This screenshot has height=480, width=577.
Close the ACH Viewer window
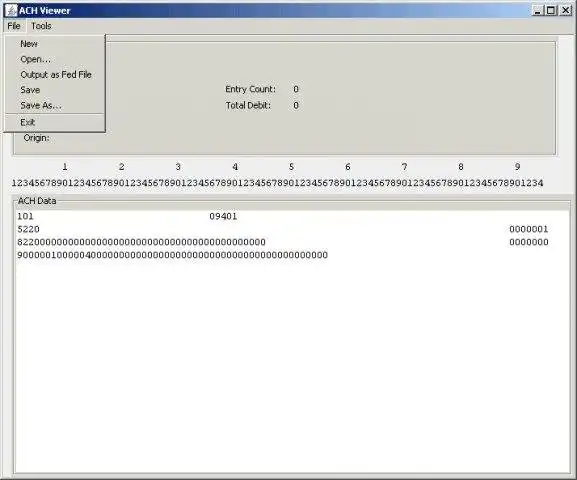[x=565, y=11]
